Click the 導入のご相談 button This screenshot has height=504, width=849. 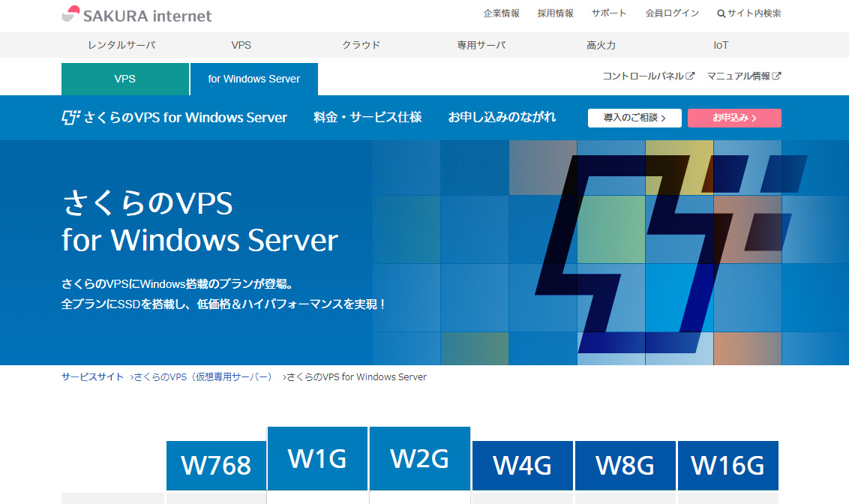(x=634, y=118)
